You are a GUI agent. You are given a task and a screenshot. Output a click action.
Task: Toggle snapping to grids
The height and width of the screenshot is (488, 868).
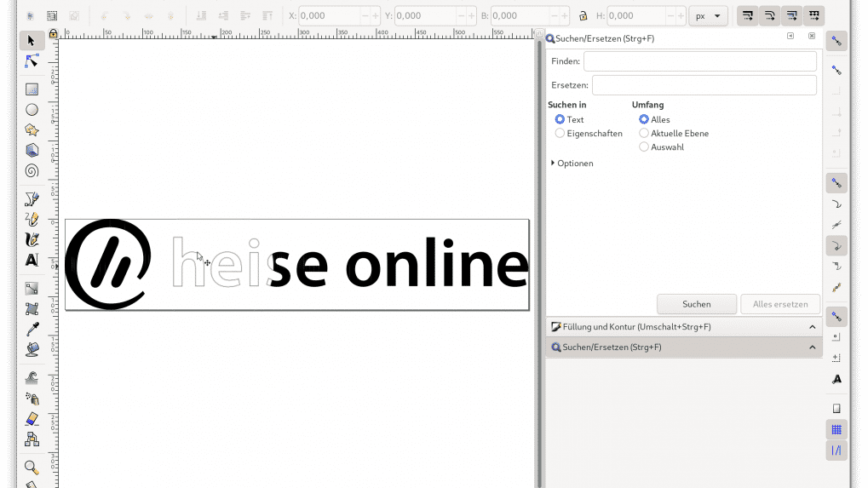(836, 430)
